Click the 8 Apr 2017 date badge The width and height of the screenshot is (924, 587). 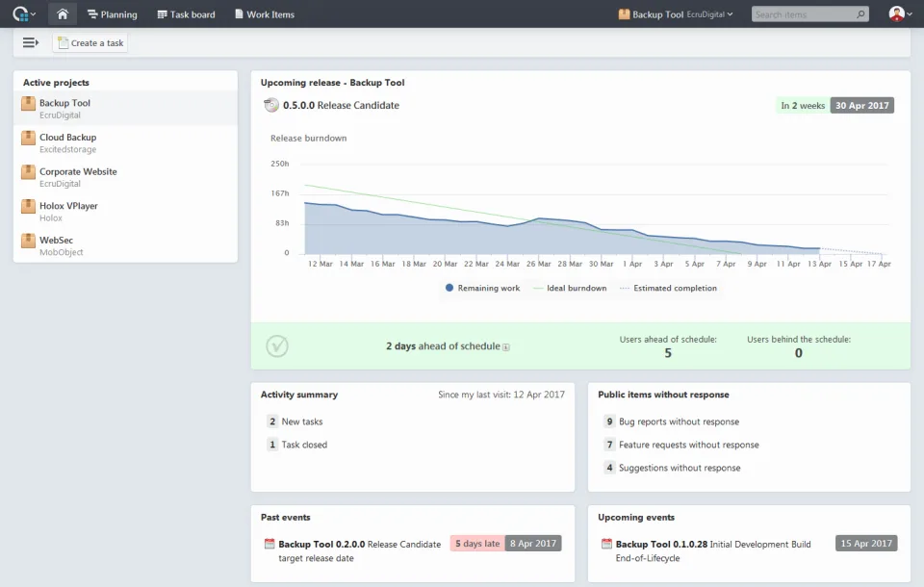[x=533, y=544]
